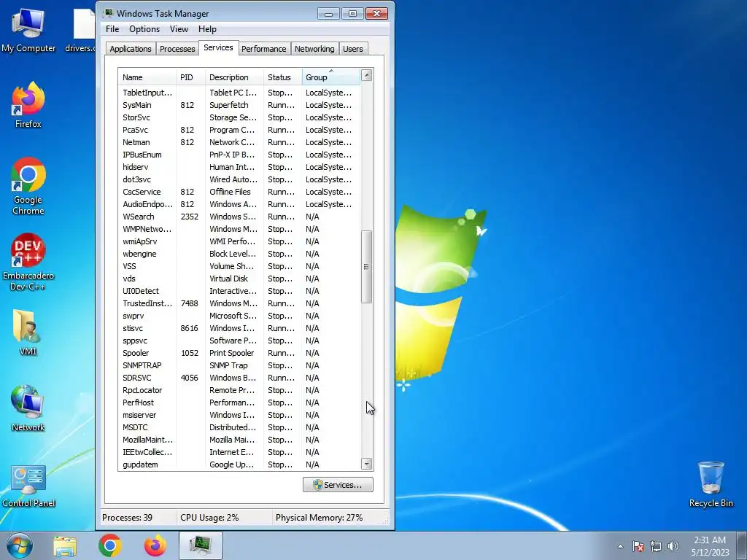The height and width of the screenshot is (560, 747).
Task: Select the CscService service row
Action: (x=239, y=192)
